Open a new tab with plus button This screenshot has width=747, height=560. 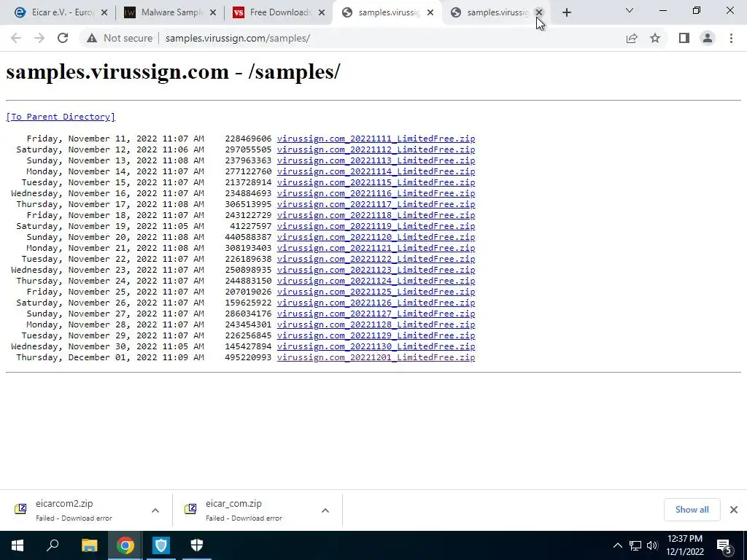tap(566, 12)
